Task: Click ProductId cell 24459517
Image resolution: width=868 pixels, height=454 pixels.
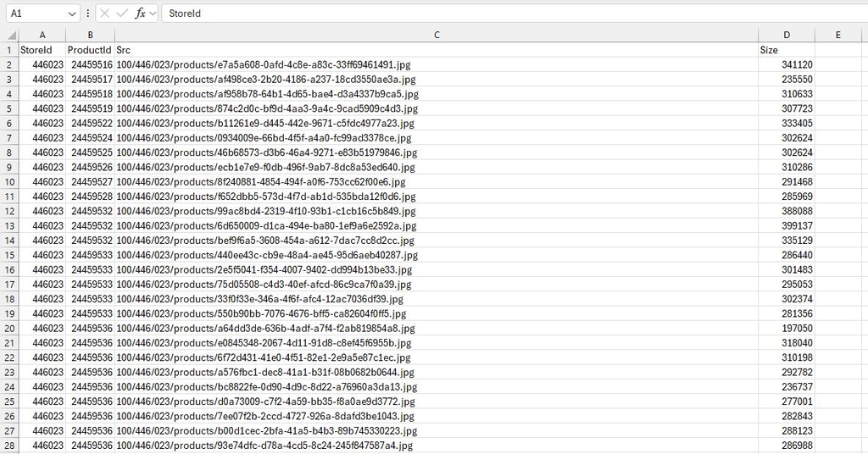Action: [x=90, y=79]
